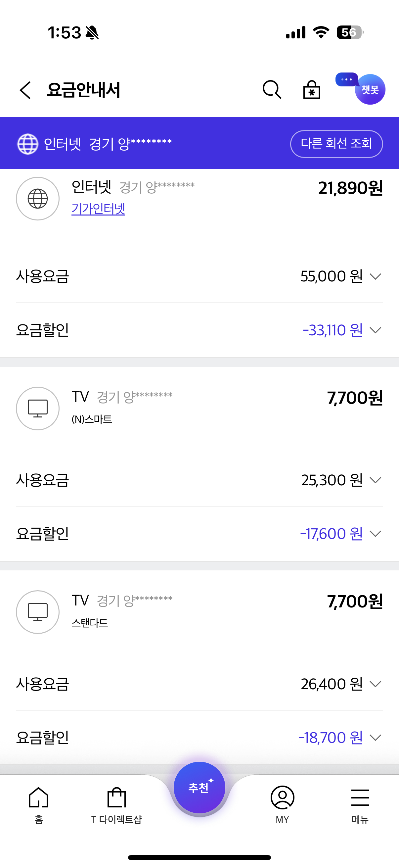This screenshot has width=399, height=868.
Task: Expand (N)스마트 TV 사용요금 25,300 원
Action: pos(375,480)
